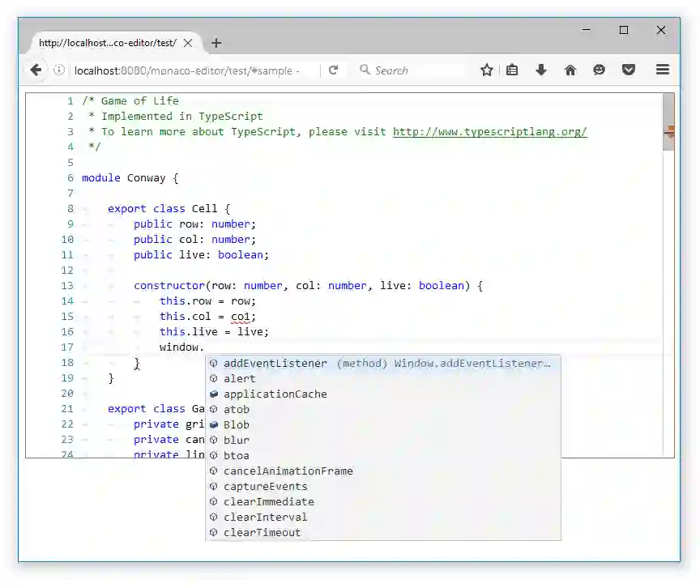Click line number 8 in gutter
Screen dimensions: 700x588
[70, 209]
